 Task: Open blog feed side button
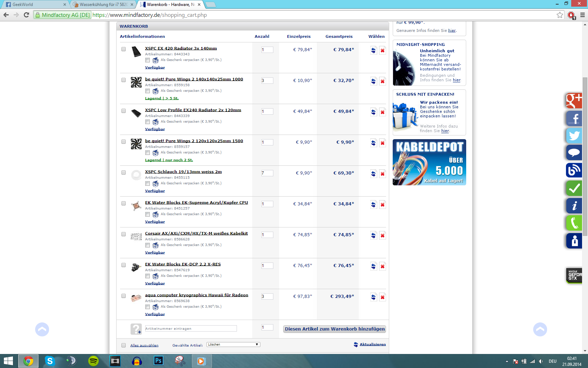coord(574,170)
